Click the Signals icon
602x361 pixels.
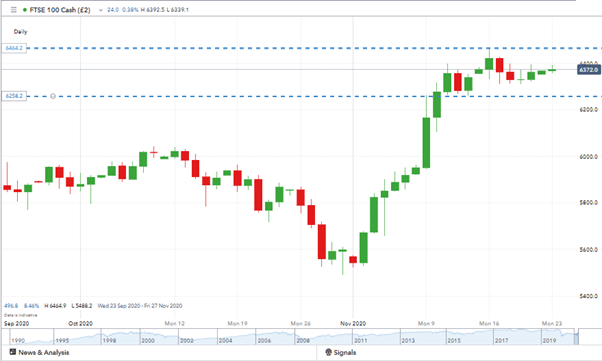click(328, 352)
